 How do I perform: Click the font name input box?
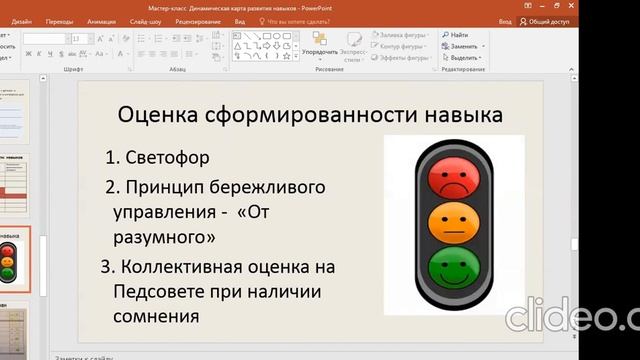pyautogui.click(x=44, y=39)
